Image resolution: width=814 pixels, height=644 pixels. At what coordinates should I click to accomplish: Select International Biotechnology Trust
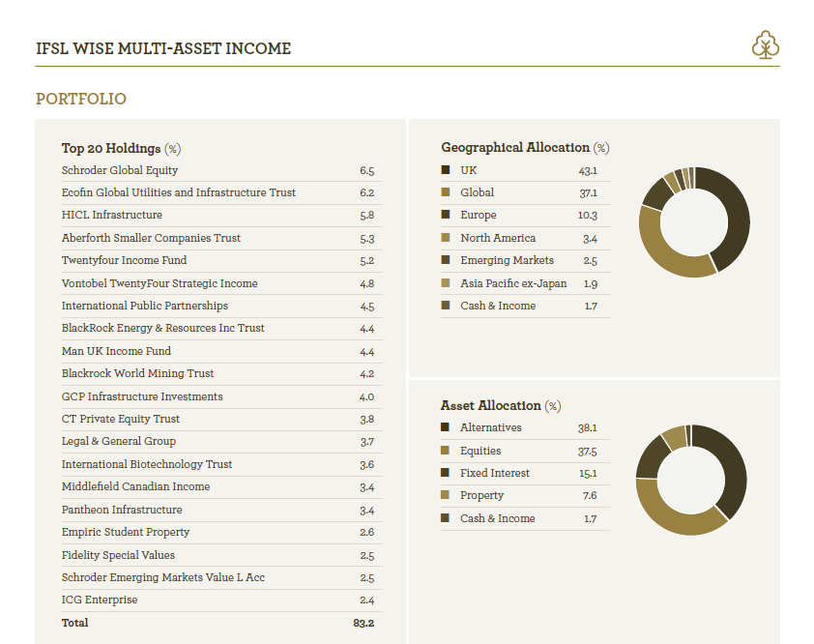pyautogui.click(x=221, y=464)
